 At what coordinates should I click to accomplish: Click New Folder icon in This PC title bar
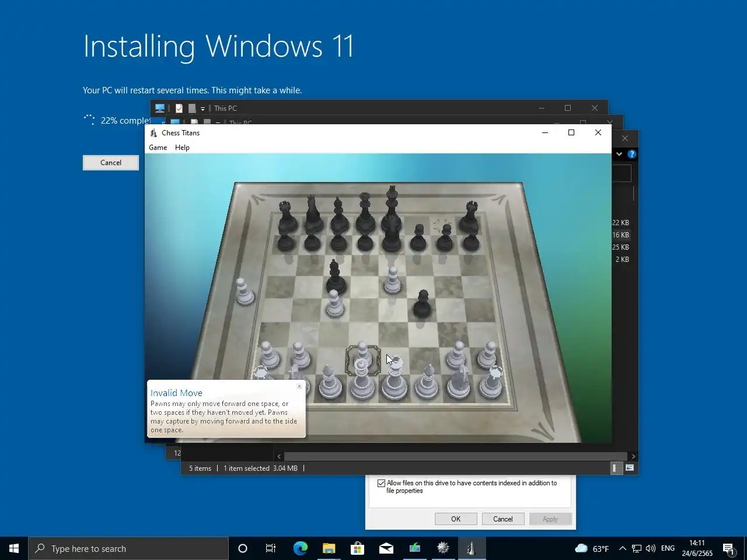click(x=192, y=108)
